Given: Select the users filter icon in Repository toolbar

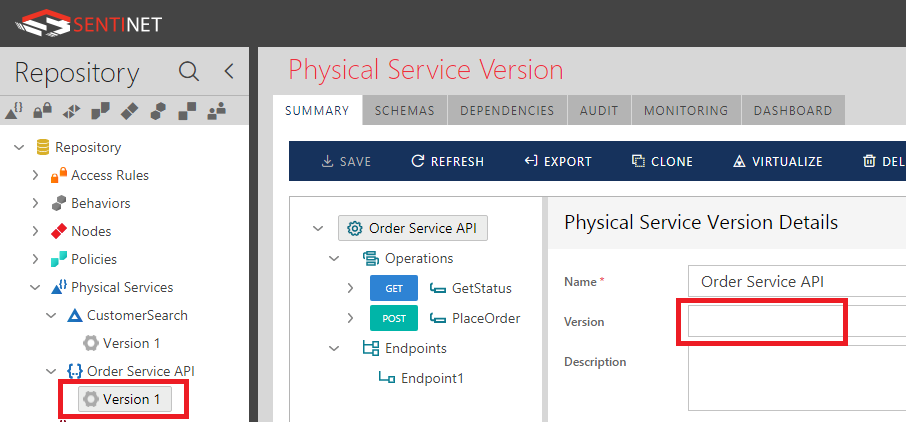Looking at the screenshot, I should pos(217,110).
